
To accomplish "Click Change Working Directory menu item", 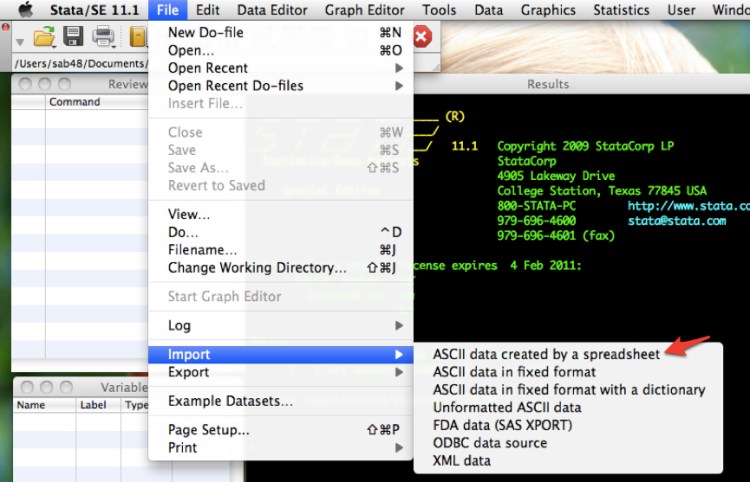I will click(257, 268).
